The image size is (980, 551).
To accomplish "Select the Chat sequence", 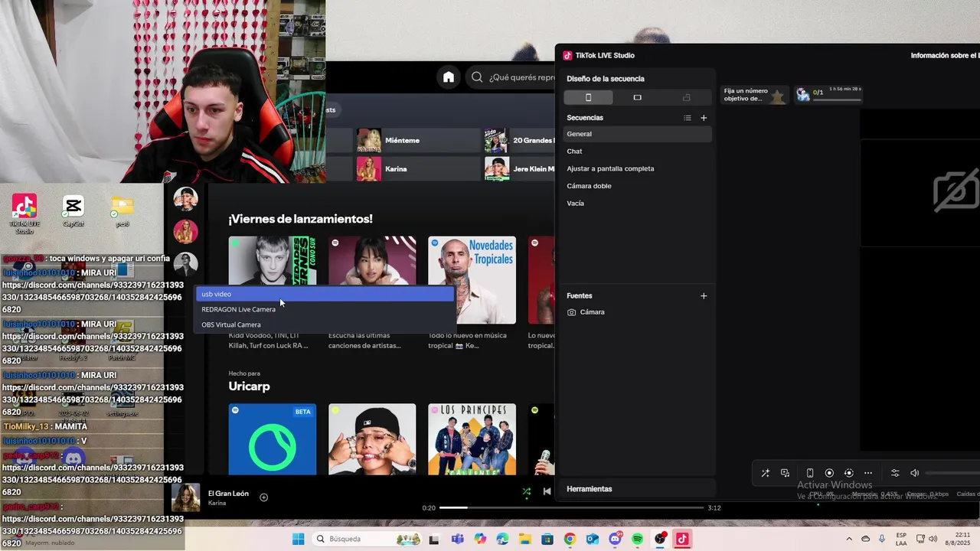I will pos(638,152).
